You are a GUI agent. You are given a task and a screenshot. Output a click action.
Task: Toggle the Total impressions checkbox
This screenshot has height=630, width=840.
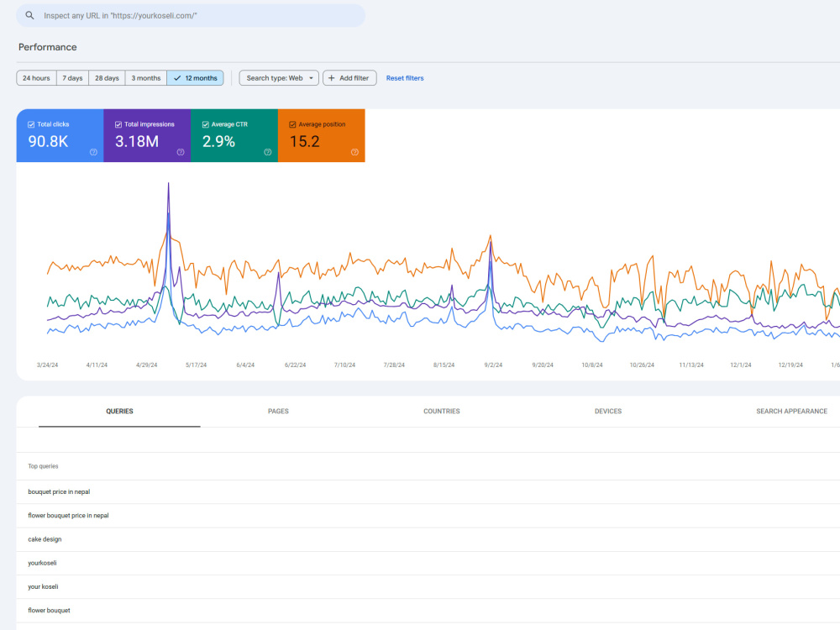point(118,124)
